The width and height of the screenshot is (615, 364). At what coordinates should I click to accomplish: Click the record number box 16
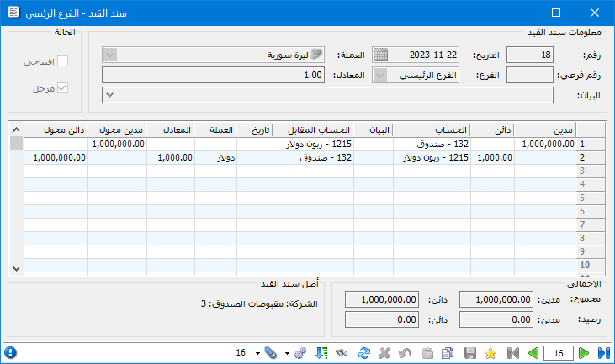coord(559,353)
